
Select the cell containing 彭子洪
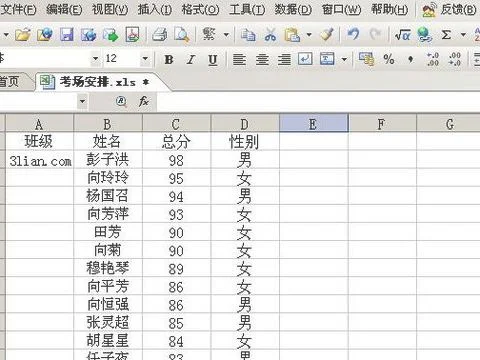pyautogui.click(x=108, y=159)
